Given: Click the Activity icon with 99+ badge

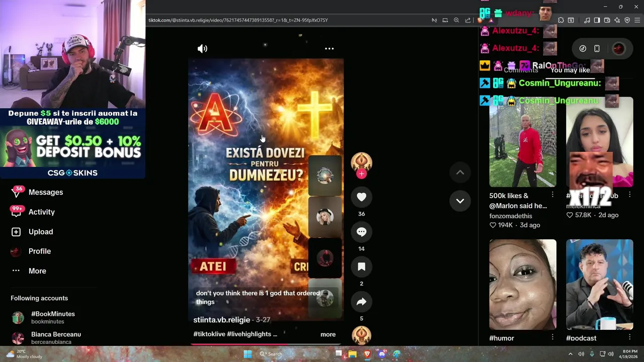Looking at the screenshot, I should (x=16, y=212).
